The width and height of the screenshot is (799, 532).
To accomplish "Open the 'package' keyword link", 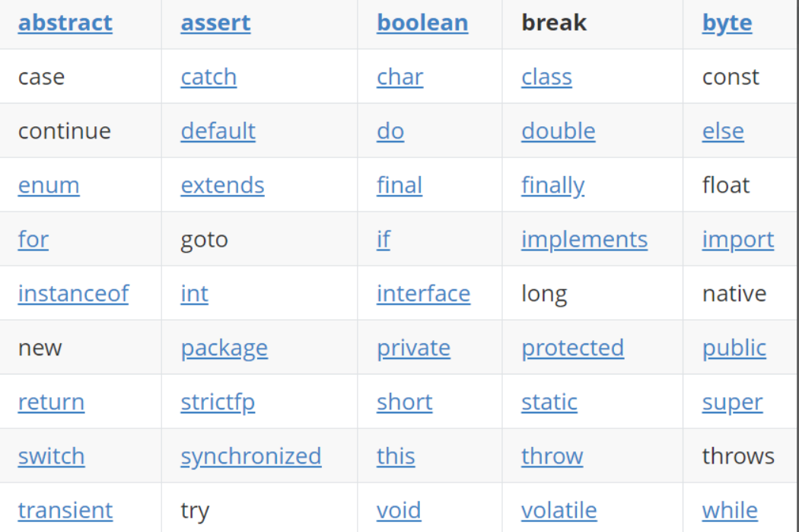I will [224, 348].
